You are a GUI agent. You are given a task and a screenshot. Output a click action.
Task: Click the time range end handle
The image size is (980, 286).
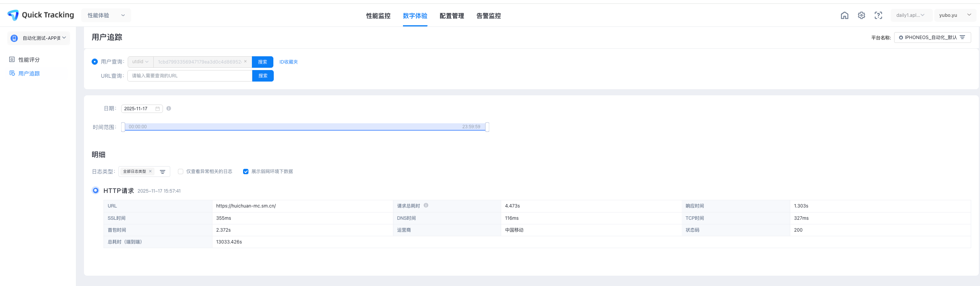tap(487, 127)
